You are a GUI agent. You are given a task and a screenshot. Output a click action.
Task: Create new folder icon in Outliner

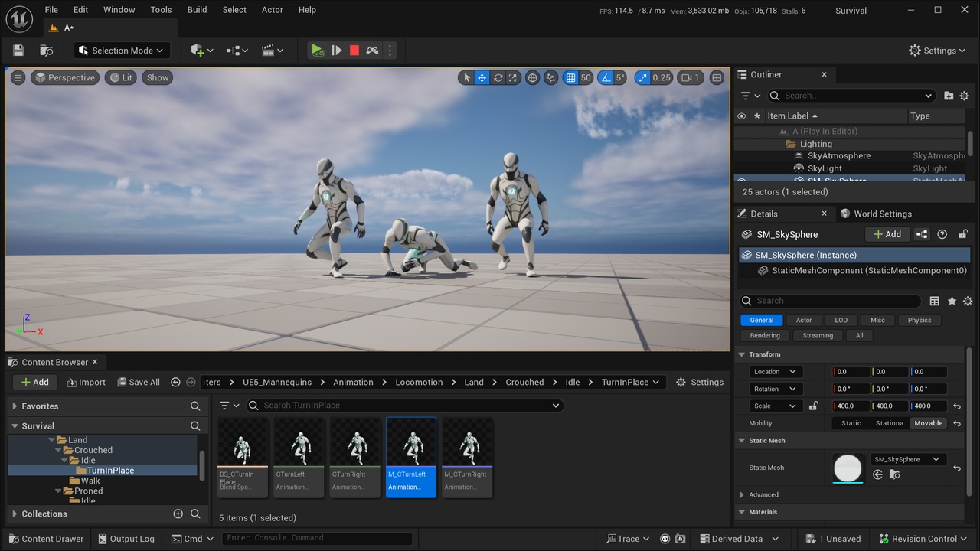click(x=949, y=96)
